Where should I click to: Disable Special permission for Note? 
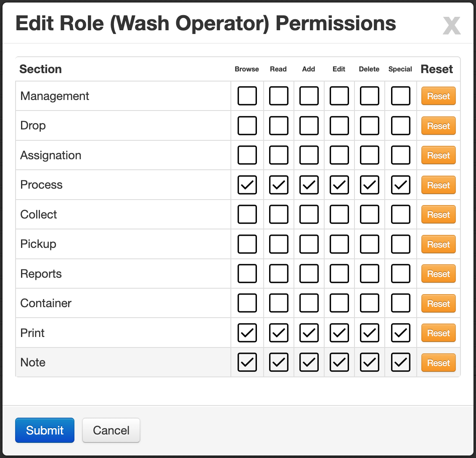[401, 362]
